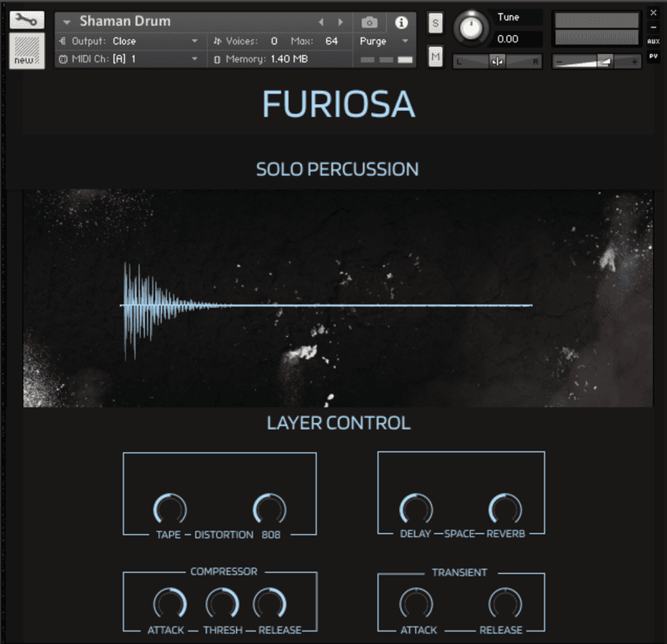The height and width of the screenshot is (644, 667).
Task: Click the 808 distortion knob
Action: tap(269, 509)
